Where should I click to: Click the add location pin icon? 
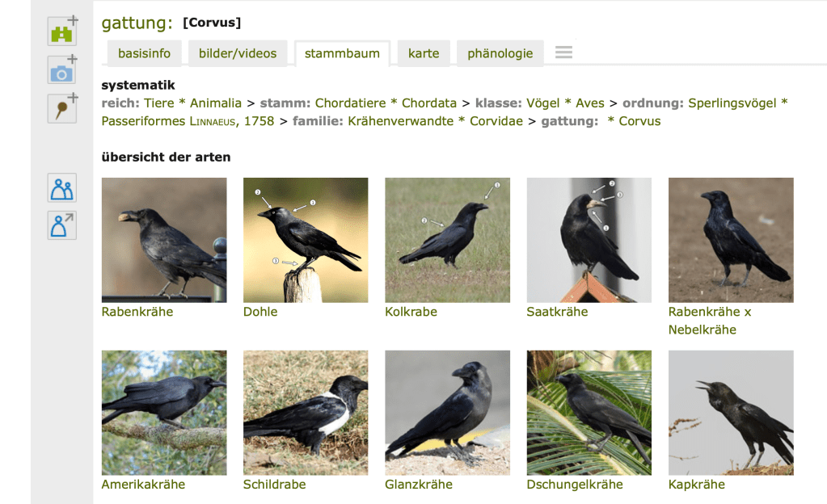(62, 108)
